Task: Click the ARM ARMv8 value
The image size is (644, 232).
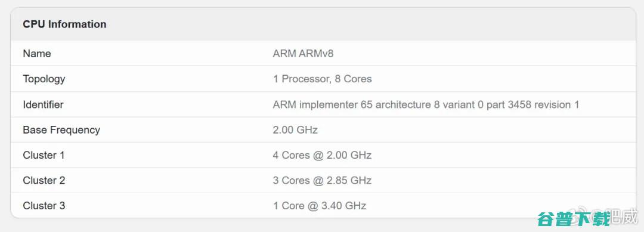Action: pos(303,54)
